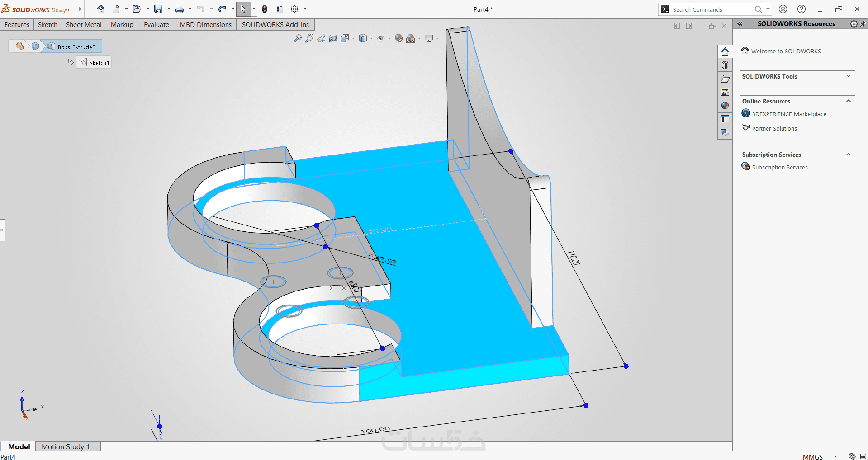Click the Apply Scene icon

click(411, 39)
